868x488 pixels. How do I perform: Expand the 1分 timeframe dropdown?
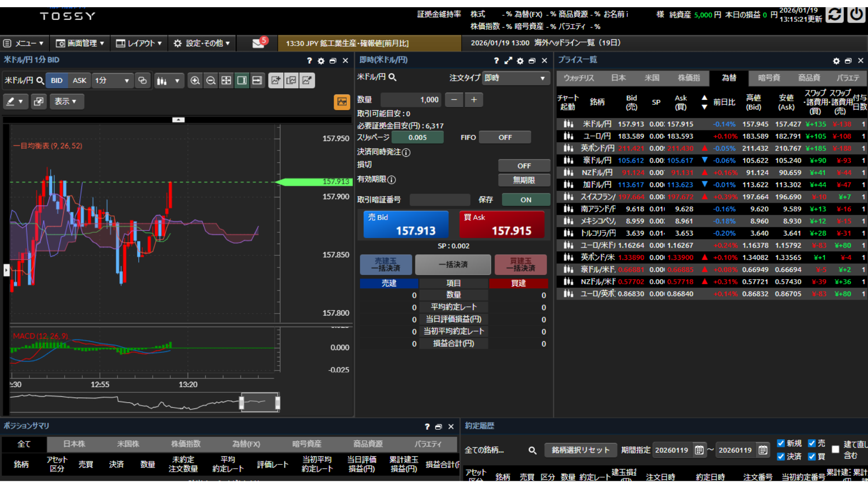(x=112, y=80)
